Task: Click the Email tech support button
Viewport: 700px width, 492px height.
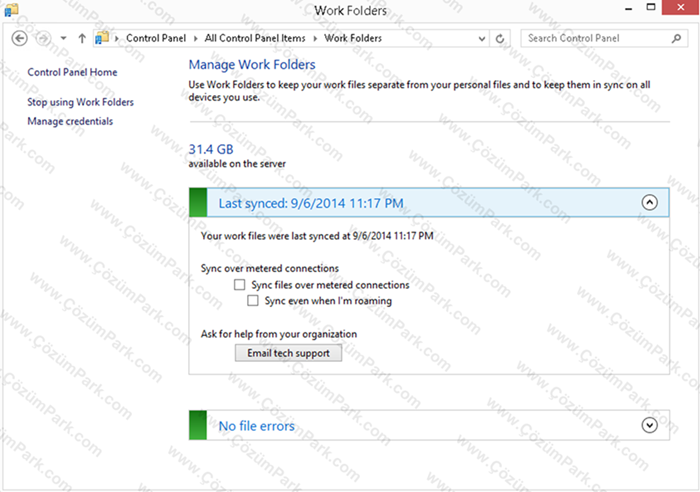Action: click(288, 353)
